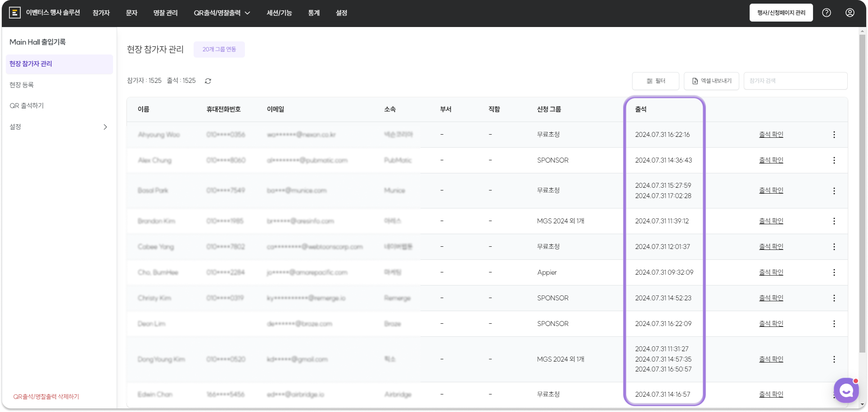This screenshot has width=868, height=412.
Task: Click the 엑셀 내보내기 export button
Action: point(711,81)
